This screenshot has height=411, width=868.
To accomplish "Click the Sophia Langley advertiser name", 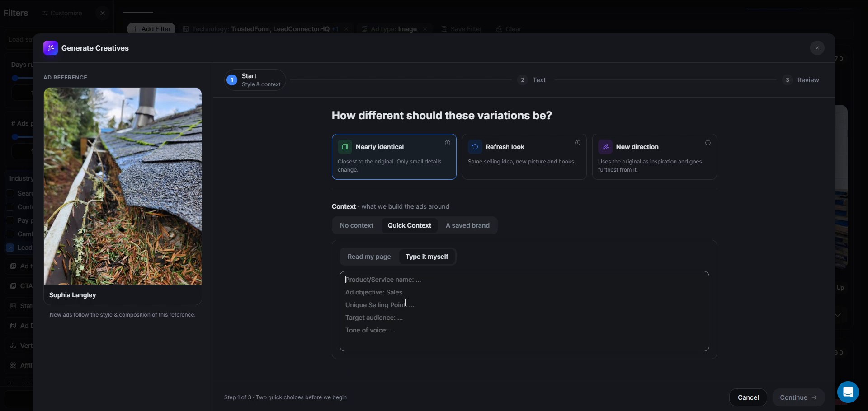I will [72, 295].
